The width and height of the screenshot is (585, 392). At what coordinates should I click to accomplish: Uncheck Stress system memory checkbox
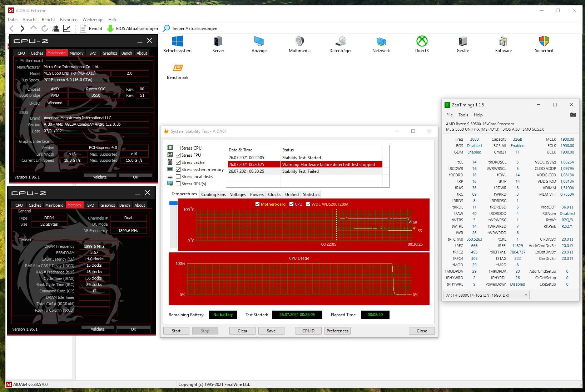[178, 170]
